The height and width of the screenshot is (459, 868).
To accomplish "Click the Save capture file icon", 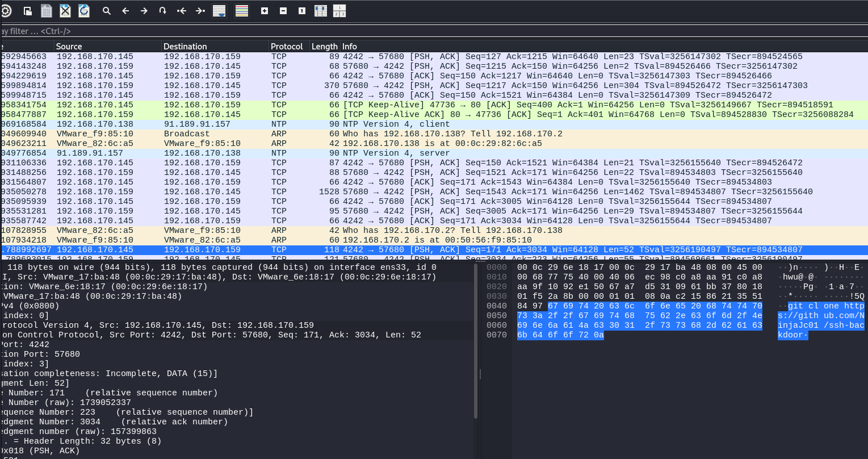I will click(47, 11).
